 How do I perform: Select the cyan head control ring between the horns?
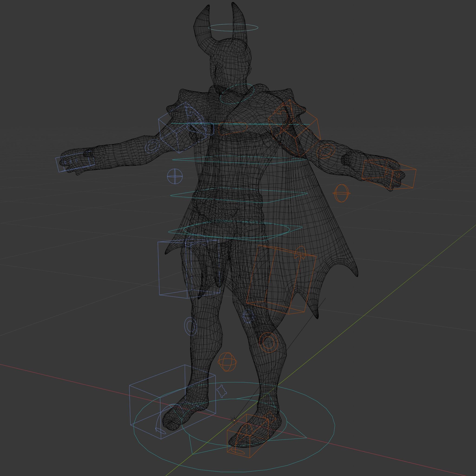point(233,27)
